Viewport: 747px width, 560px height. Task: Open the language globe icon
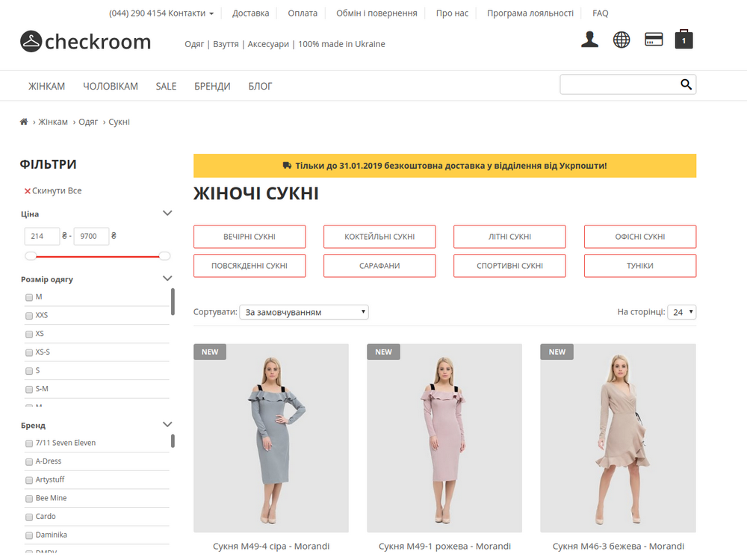click(x=622, y=40)
